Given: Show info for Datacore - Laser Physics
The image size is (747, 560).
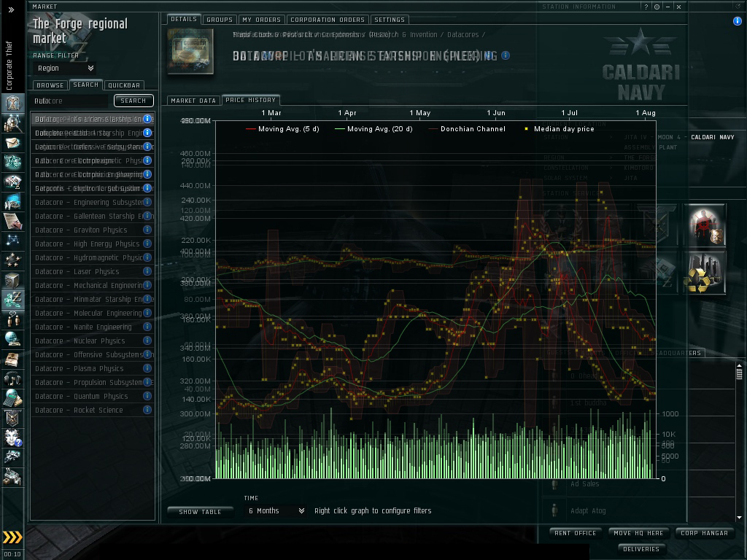Looking at the screenshot, I should [x=147, y=271].
